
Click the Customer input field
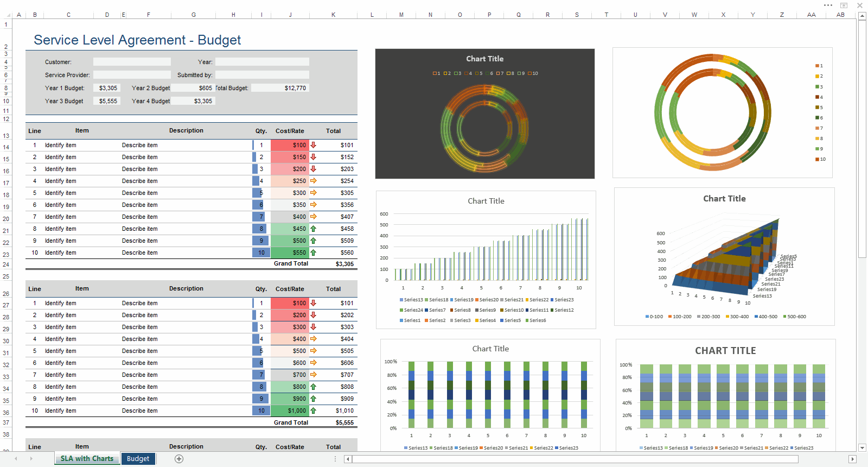pyautogui.click(x=132, y=62)
